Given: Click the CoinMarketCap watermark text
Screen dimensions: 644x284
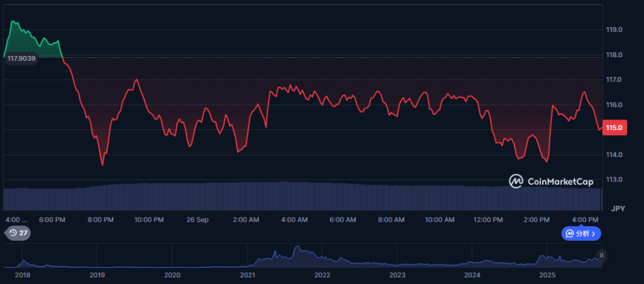Looking at the screenshot, I should [x=560, y=182].
